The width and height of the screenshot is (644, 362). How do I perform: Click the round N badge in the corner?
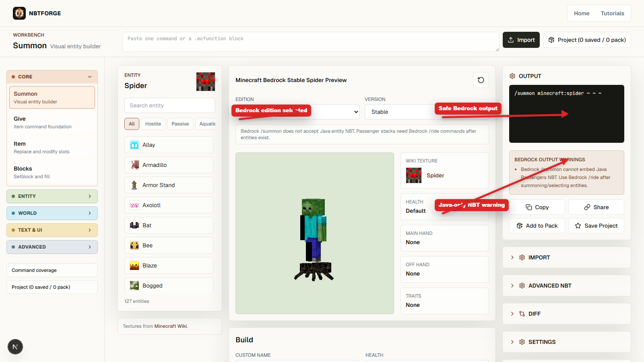click(15, 347)
